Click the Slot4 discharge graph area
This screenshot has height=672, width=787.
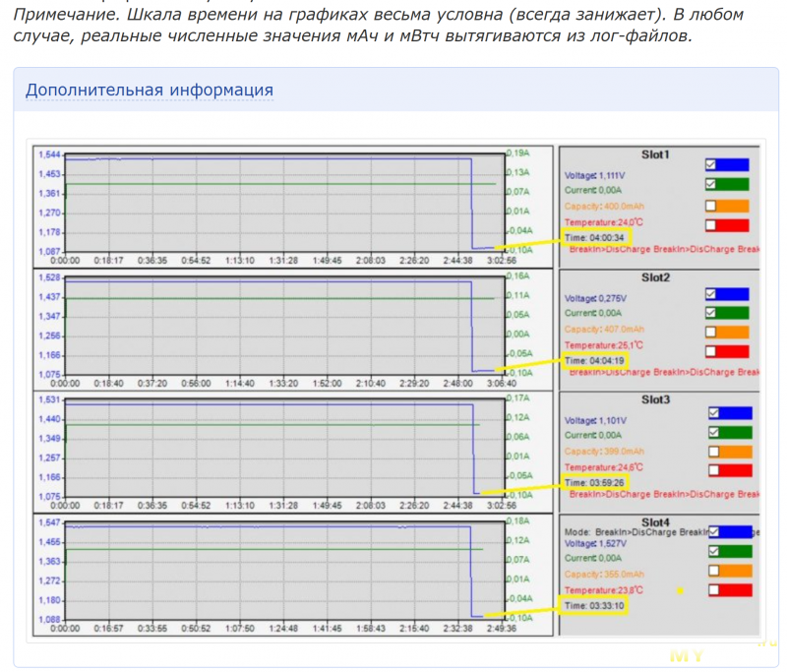tap(266, 571)
